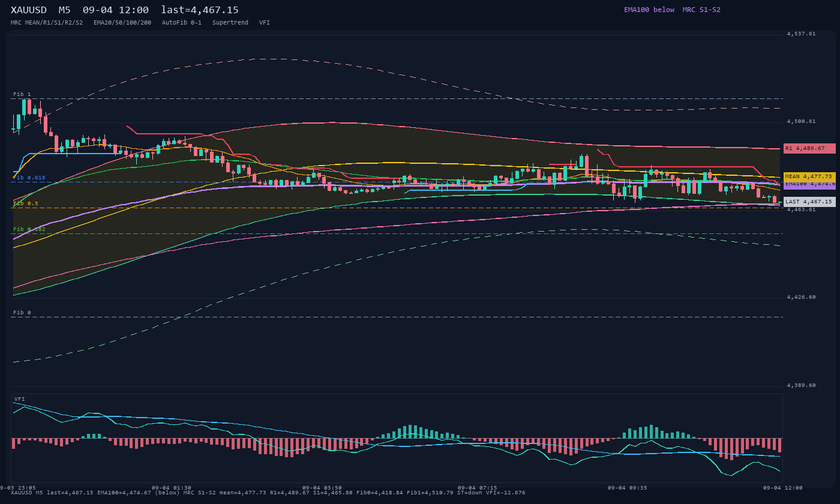Screen dimensions: 840x504
Task: Click the M5 timeframe label
Action: [x=65, y=10]
